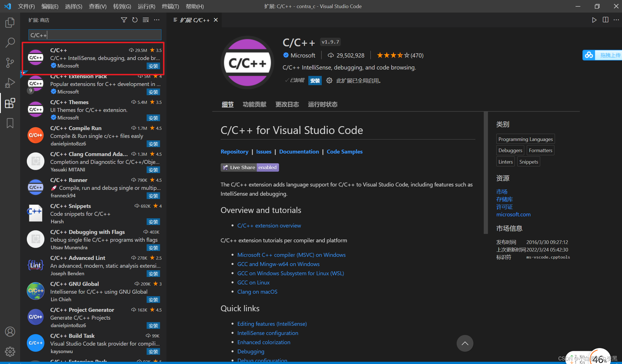Open Source Control view icon
The width and height of the screenshot is (622, 364).
[x=10, y=63]
